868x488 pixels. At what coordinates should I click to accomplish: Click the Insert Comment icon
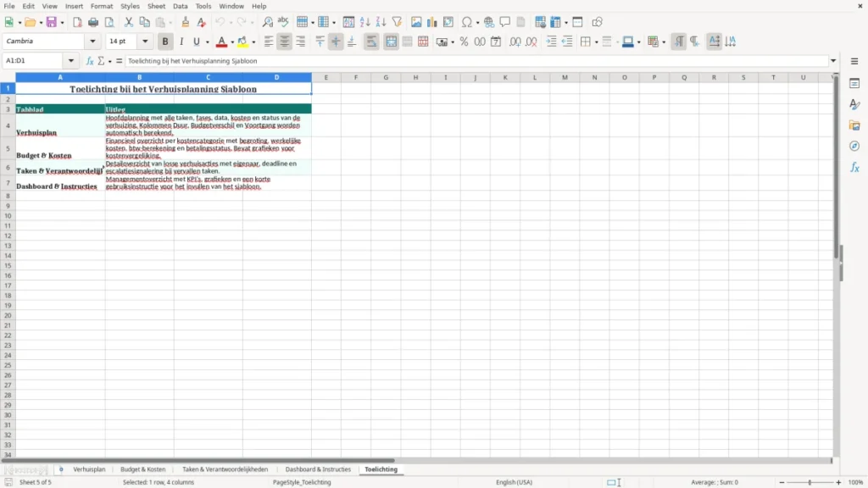[x=505, y=22]
